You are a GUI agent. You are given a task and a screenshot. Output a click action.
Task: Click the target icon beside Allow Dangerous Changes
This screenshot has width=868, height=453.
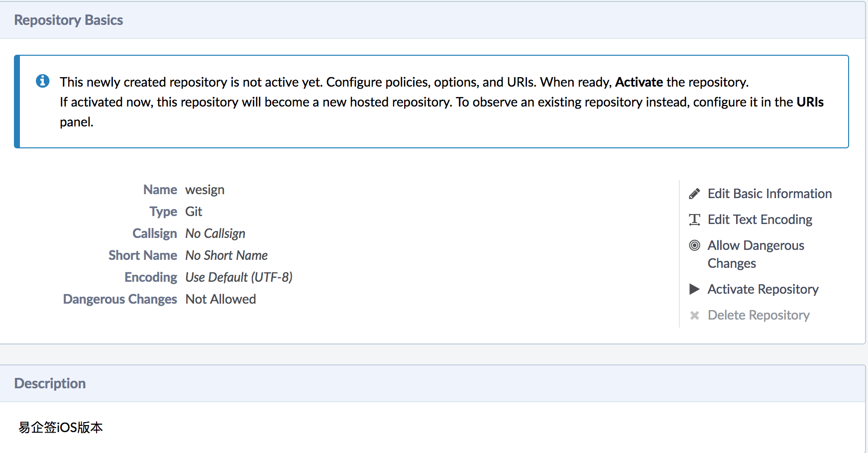pyautogui.click(x=694, y=245)
